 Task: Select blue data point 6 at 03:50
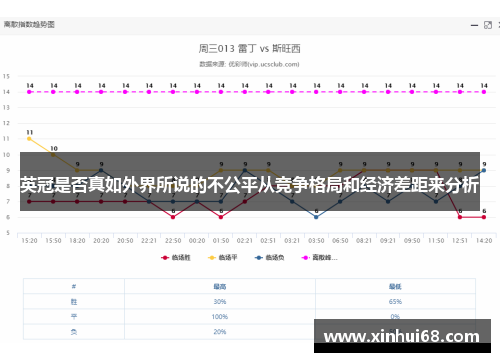tap(316, 217)
